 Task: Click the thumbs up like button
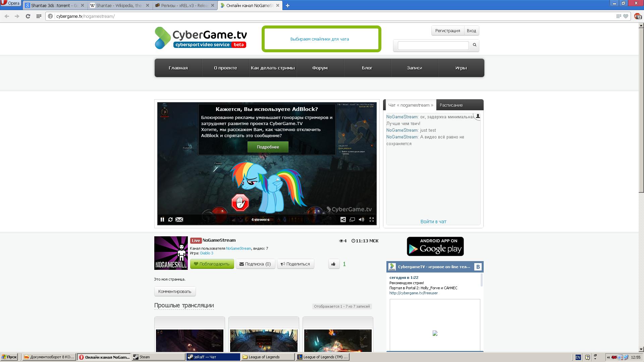[333, 264]
